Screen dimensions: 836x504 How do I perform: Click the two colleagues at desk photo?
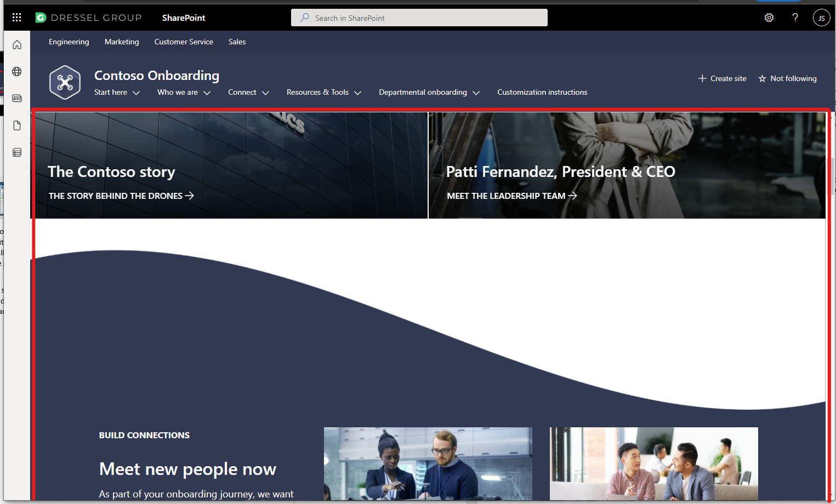point(428,463)
